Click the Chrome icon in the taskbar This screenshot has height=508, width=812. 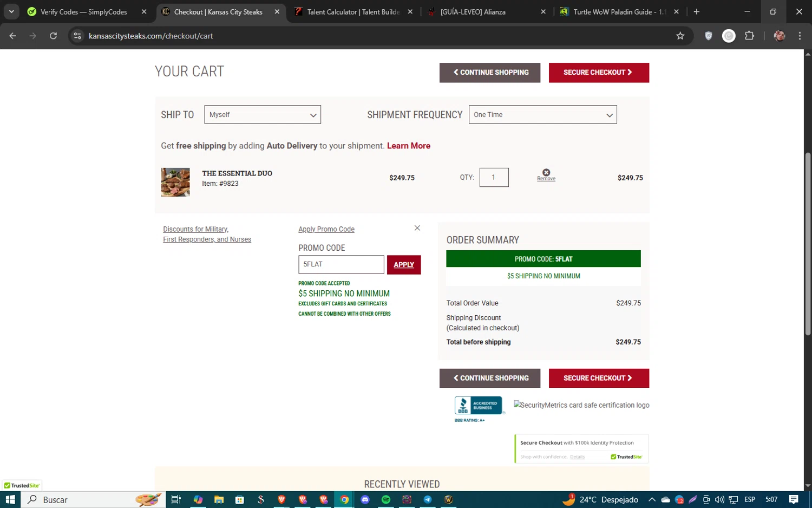344,499
